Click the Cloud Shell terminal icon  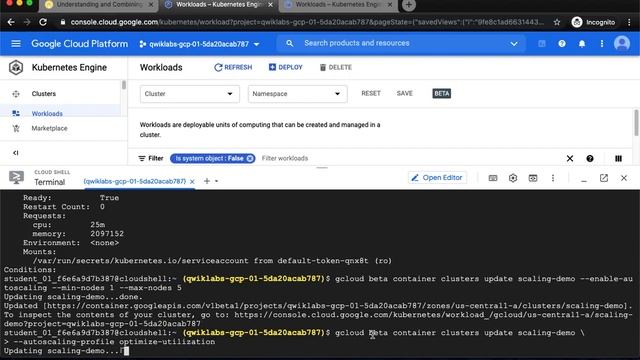click(x=16, y=178)
